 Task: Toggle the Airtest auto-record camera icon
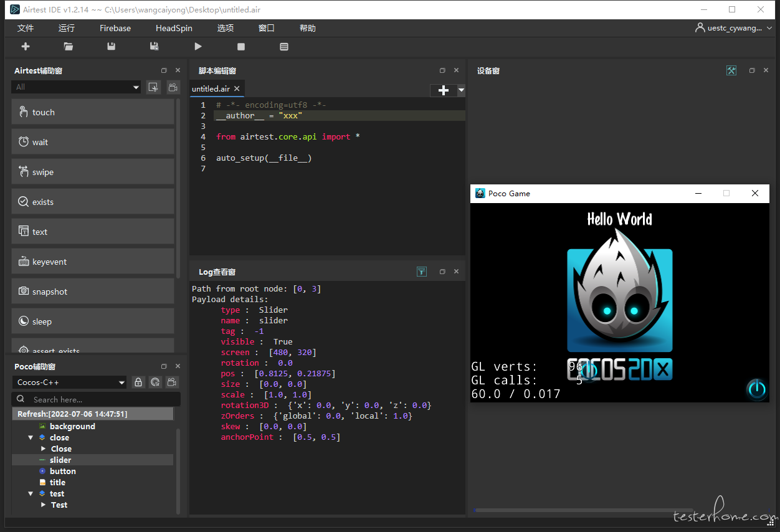click(x=173, y=87)
